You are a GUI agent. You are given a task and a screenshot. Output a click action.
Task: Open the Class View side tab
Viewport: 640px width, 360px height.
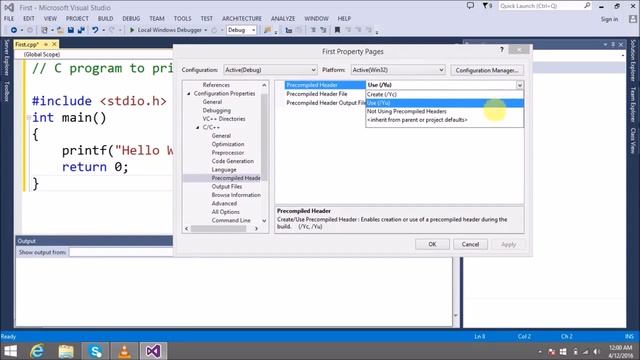(x=633, y=141)
